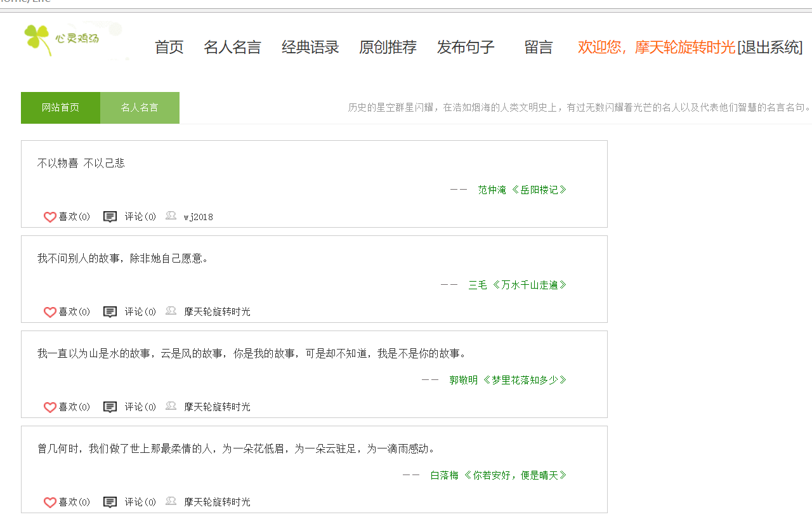This screenshot has width=812, height=517.
Task: Open source link 三毛《万水千山走遍》
Action: [x=518, y=285]
